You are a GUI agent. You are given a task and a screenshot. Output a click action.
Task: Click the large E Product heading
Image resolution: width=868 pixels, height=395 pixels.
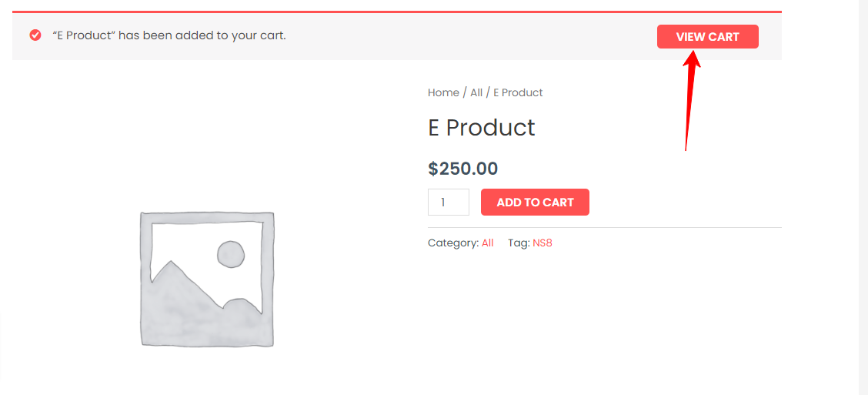click(482, 127)
